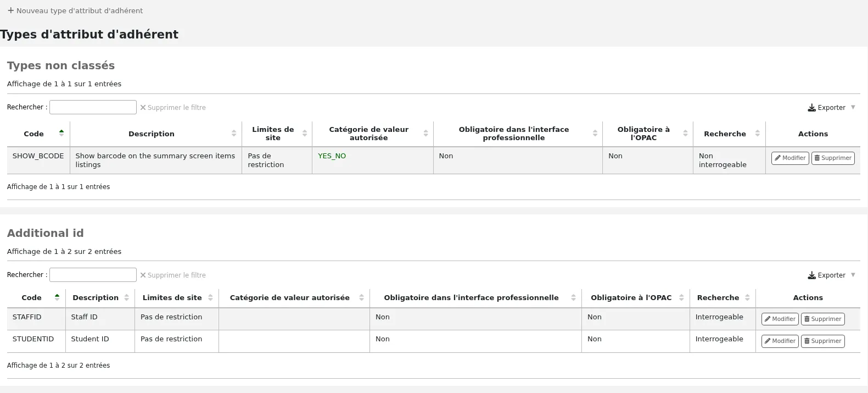
Task: Select the STUDENTID code cell
Action: click(36, 341)
